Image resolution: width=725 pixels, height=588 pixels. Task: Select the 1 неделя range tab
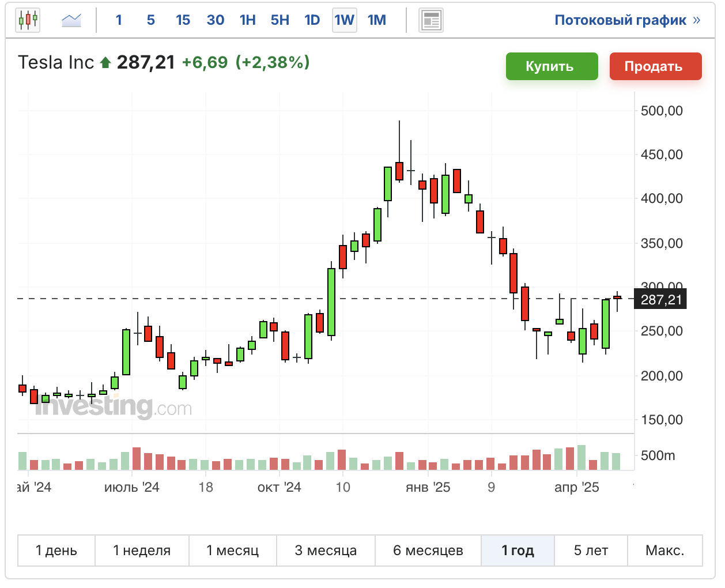pyautogui.click(x=142, y=551)
